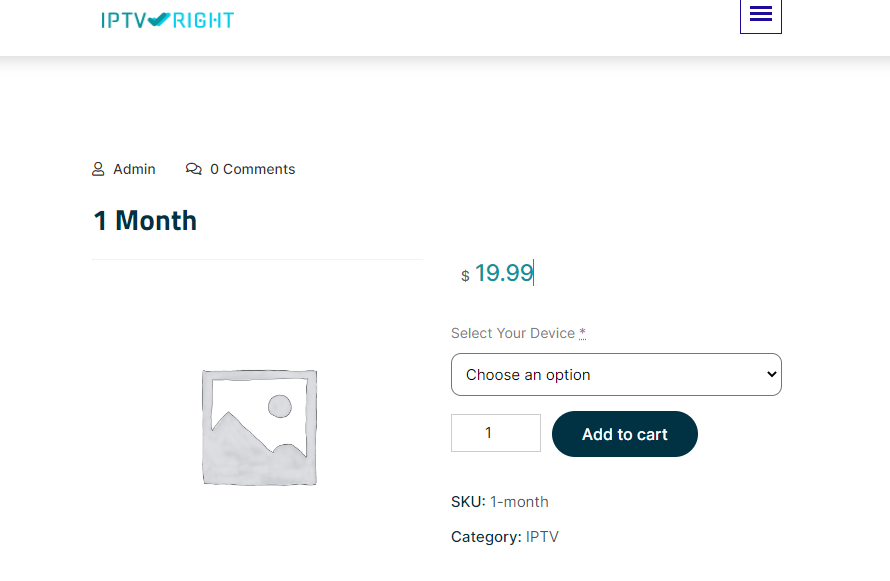The height and width of the screenshot is (581, 890).
Task: Click the required asterisk after Select Your Device
Action: [583, 333]
